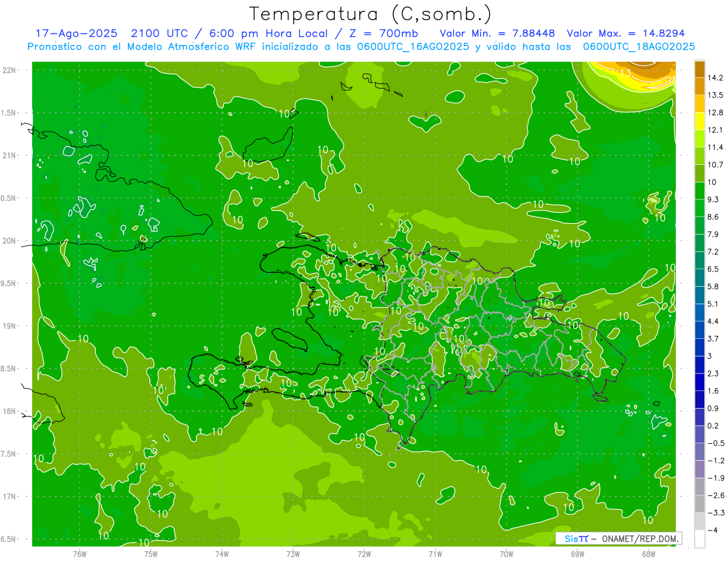Click the '76W' longitude axis label
The height and width of the screenshot is (562, 728).
[x=79, y=554]
